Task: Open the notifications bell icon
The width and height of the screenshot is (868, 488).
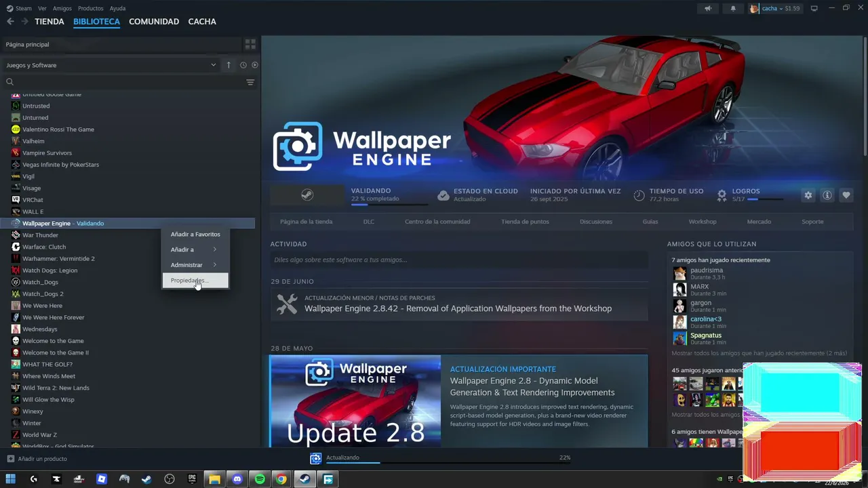Action: click(x=733, y=8)
